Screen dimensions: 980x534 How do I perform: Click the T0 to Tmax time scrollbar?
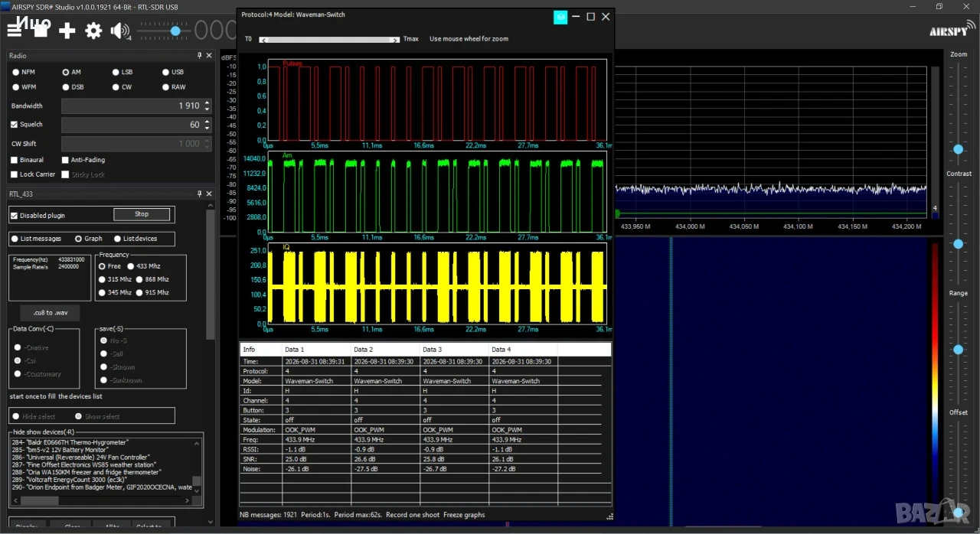pyautogui.click(x=329, y=39)
